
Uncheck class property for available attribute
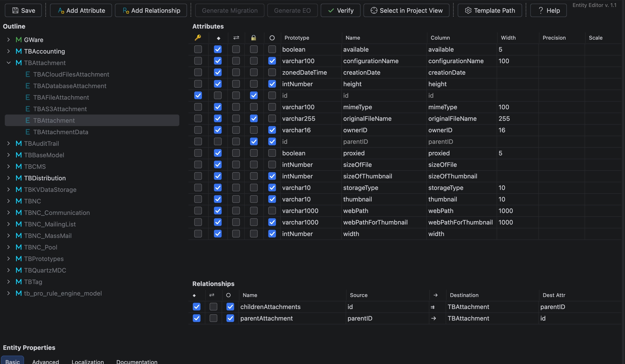tap(218, 49)
